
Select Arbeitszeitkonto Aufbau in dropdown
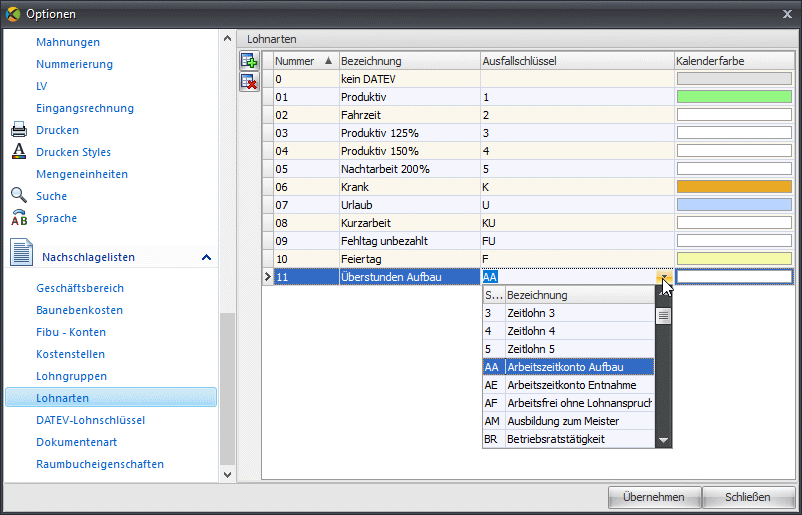point(568,367)
